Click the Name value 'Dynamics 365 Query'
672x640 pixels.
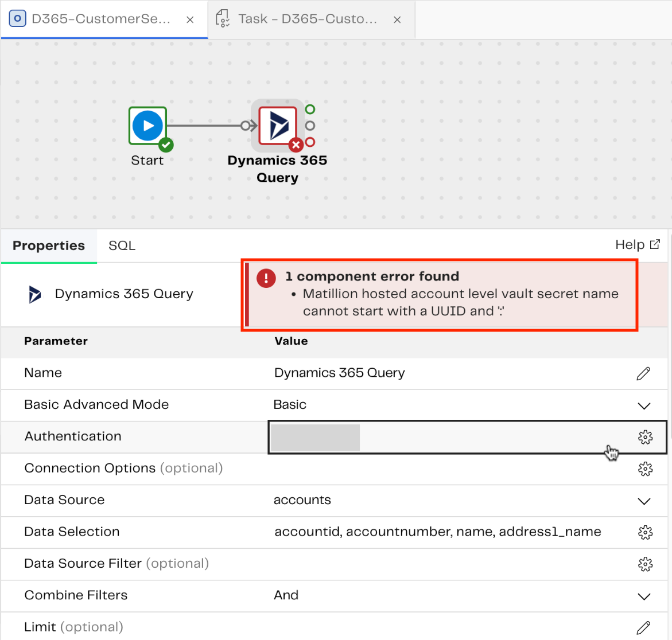tap(339, 373)
